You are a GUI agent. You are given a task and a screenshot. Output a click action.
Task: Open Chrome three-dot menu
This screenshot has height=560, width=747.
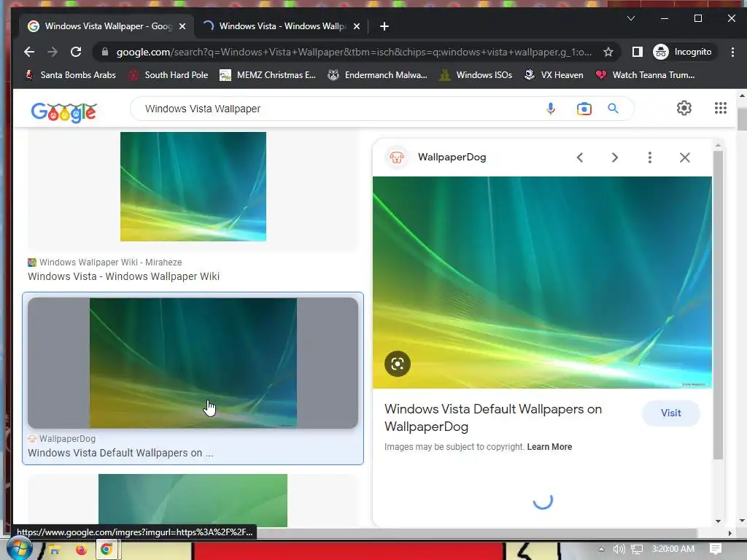click(x=732, y=52)
